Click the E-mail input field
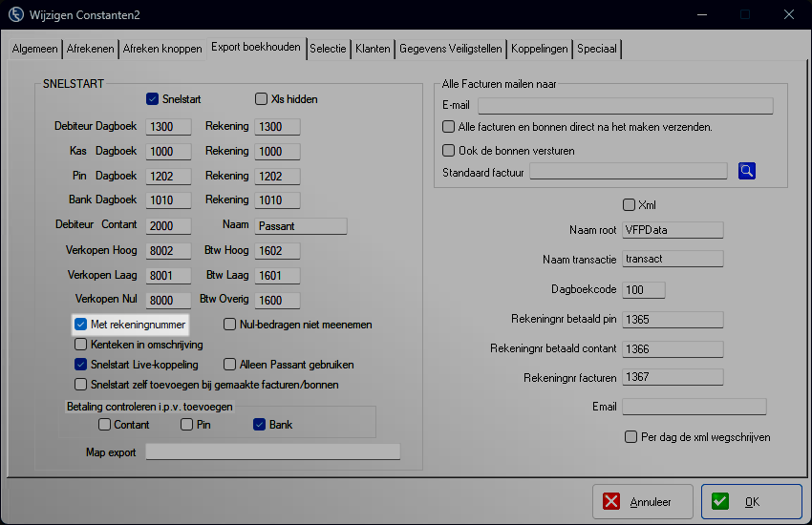The height and width of the screenshot is (525, 812). click(x=625, y=106)
